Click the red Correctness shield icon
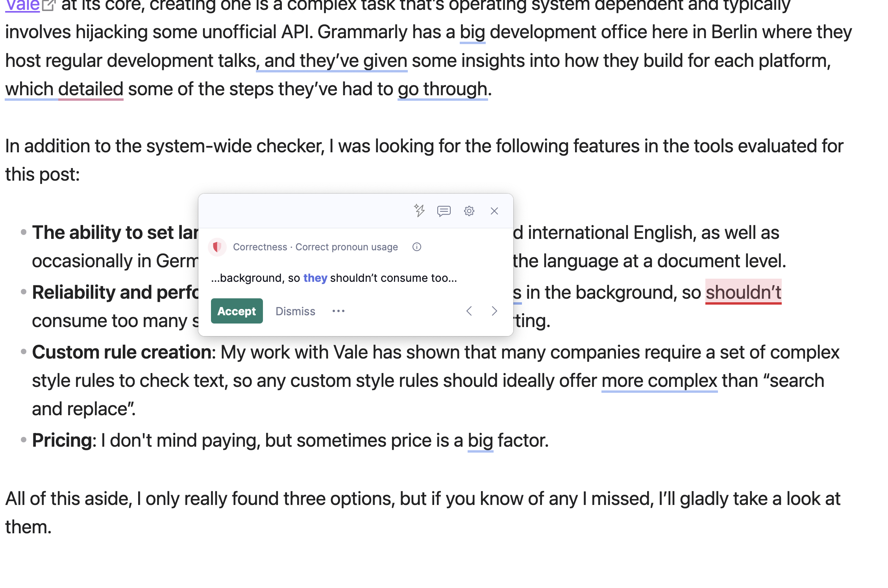Screen dimensions: 888x588 [217, 247]
